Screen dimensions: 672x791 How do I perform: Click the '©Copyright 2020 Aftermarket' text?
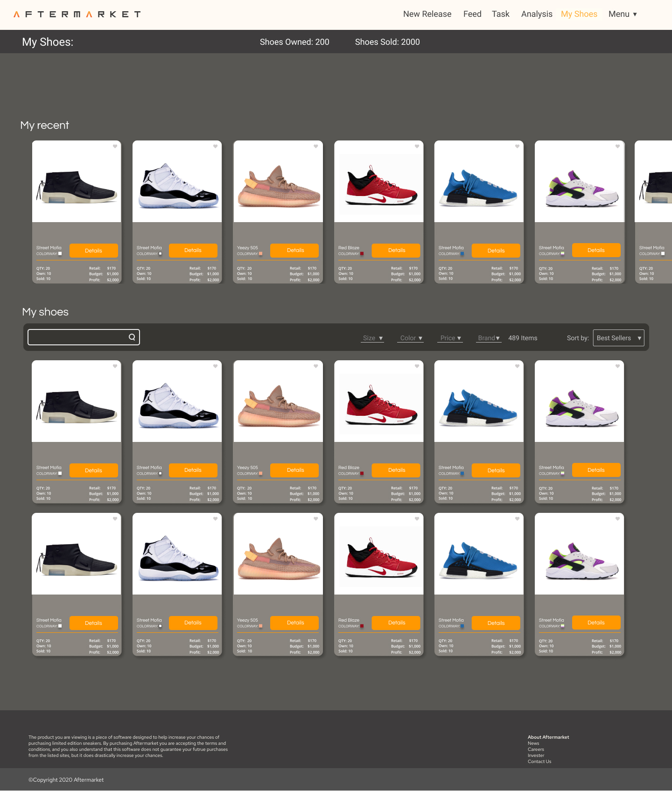coord(66,780)
